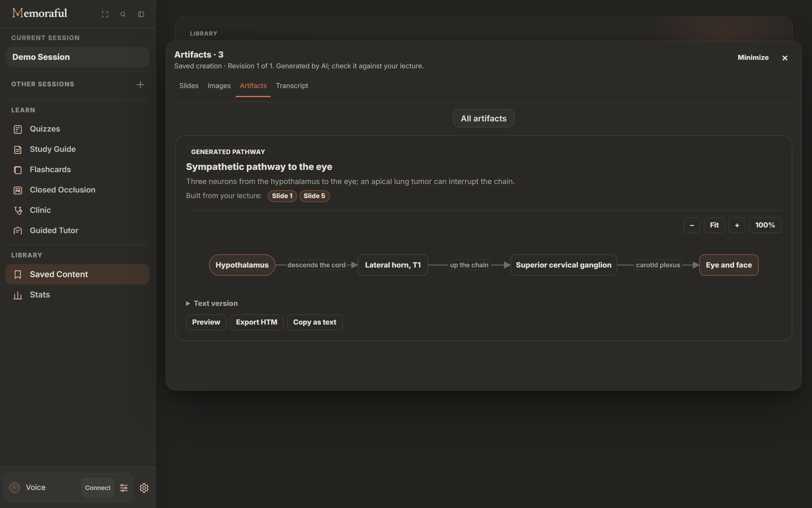Select the Eye and face node

pyautogui.click(x=729, y=265)
